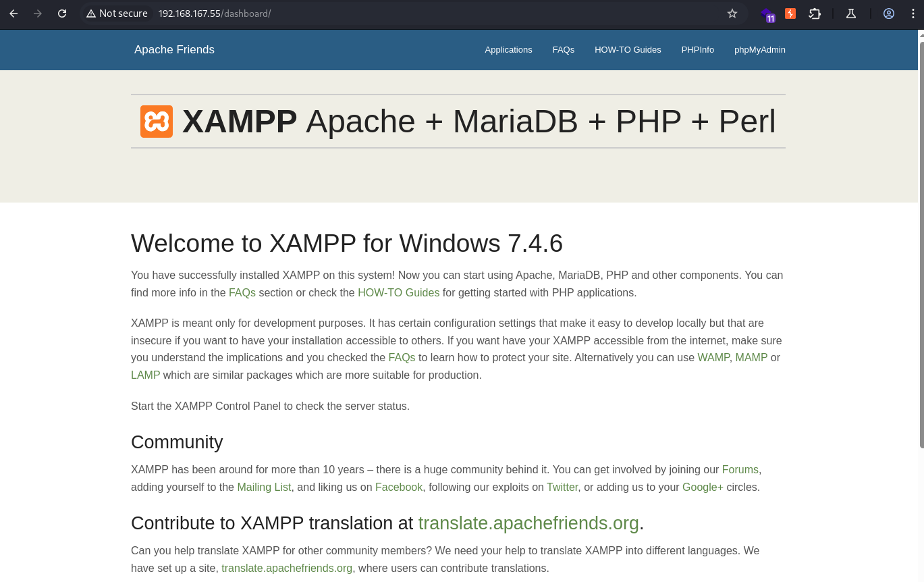924x582 pixels.
Task: Open the purple extension with badge 11
Action: click(x=767, y=14)
